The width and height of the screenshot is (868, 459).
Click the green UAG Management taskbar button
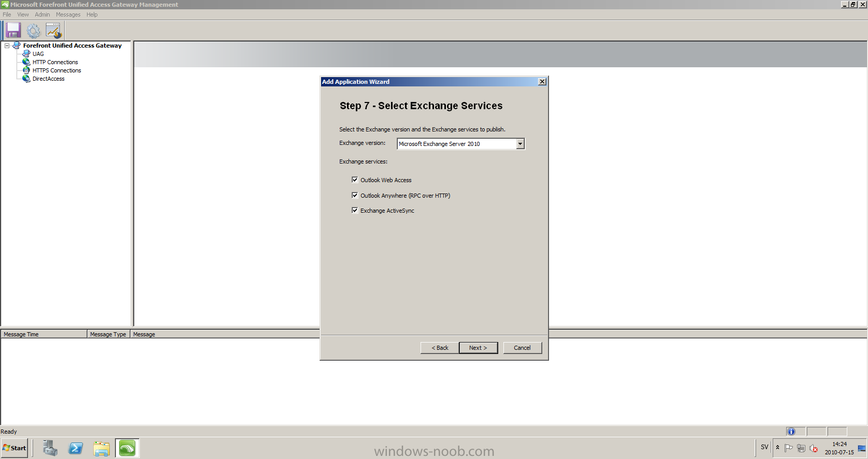(x=127, y=448)
